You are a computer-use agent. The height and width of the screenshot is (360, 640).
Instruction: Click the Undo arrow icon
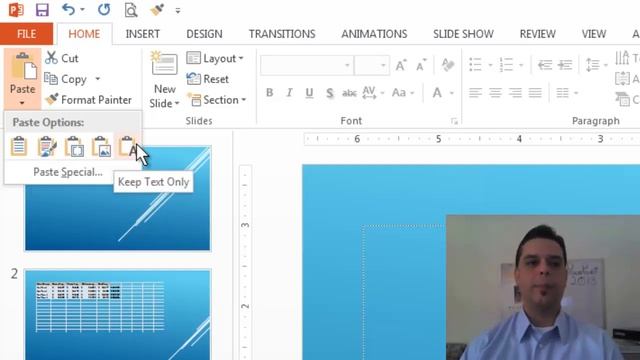point(68,9)
